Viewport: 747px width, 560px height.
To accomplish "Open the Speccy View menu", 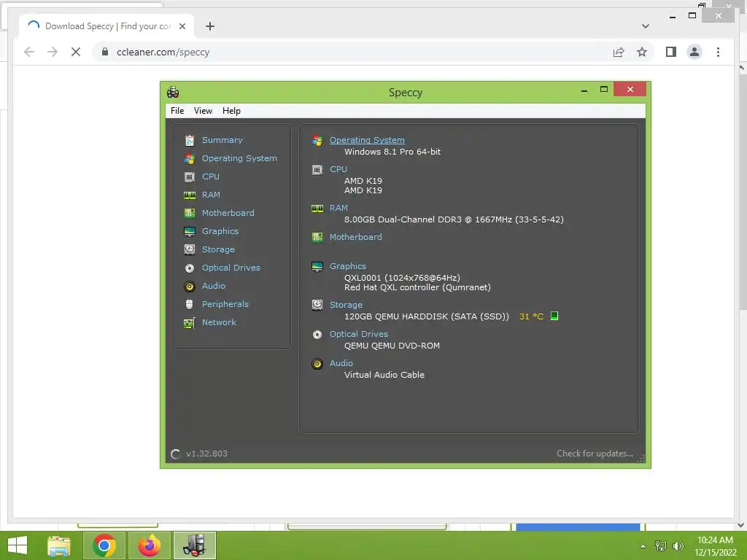I will coord(203,111).
